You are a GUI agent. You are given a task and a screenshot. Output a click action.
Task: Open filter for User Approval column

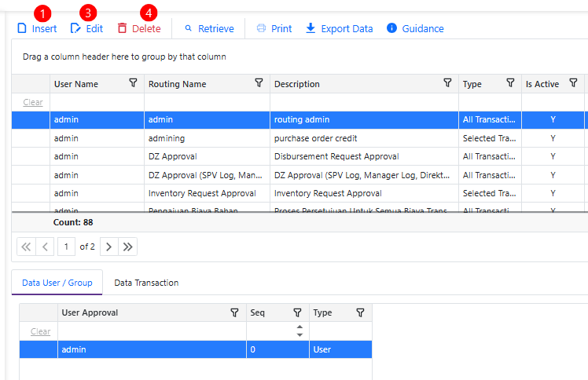coord(234,312)
